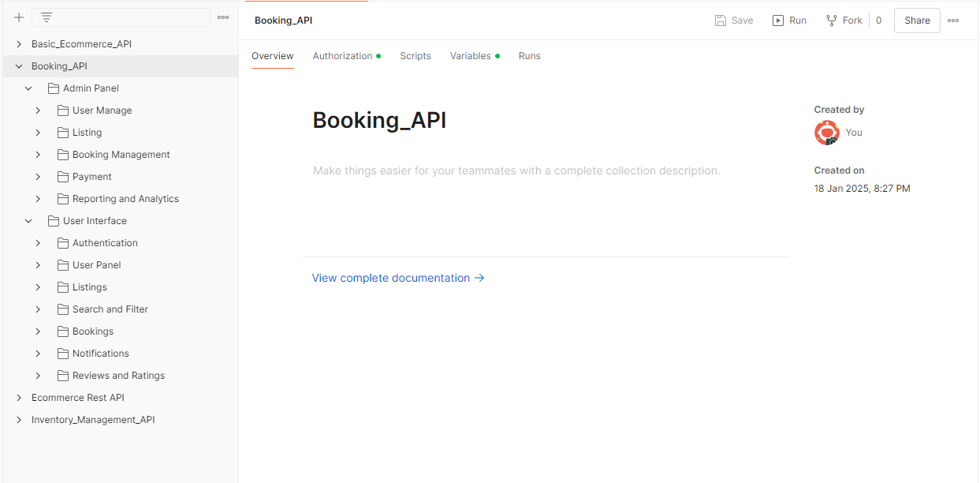
Task: Collapse the Booking_API collection
Action: 19,66
